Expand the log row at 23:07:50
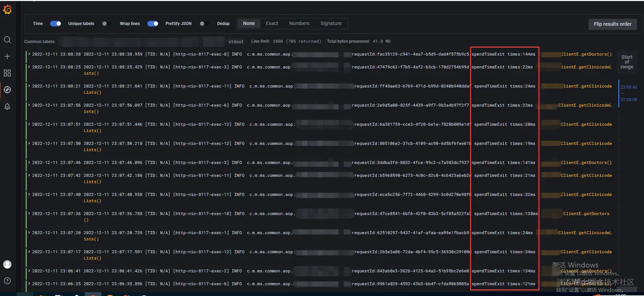Image resolution: width=644 pixels, height=296 pixels. point(29,144)
